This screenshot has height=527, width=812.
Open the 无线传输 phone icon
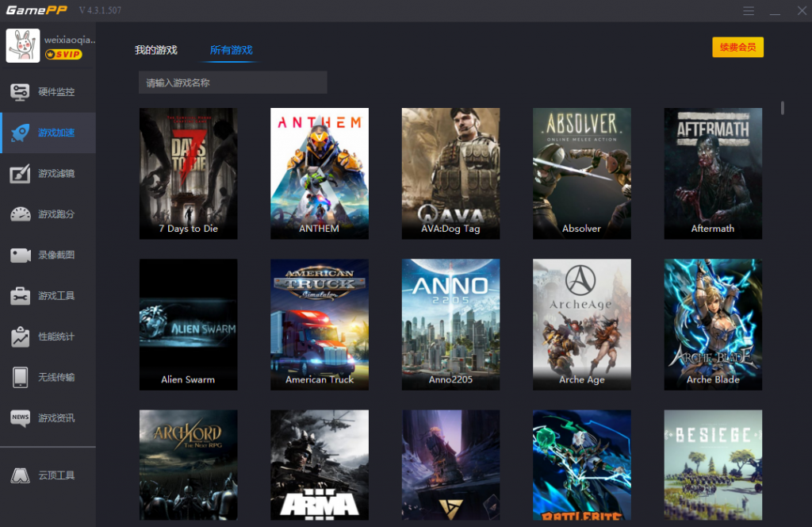coord(20,377)
